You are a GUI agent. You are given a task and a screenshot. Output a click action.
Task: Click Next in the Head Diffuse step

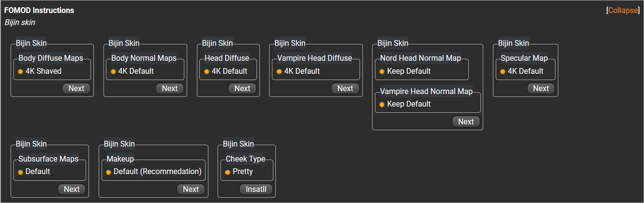point(242,88)
